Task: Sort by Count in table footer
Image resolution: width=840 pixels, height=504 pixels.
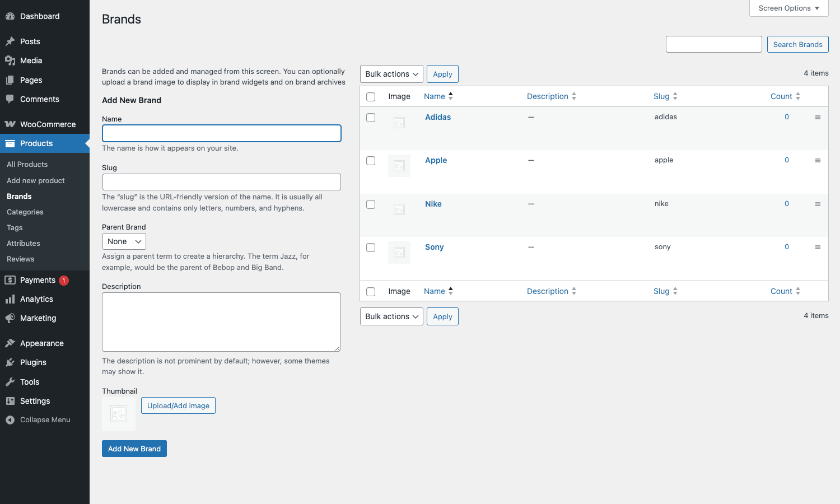Action: pyautogui.click(x=786, y=291)
